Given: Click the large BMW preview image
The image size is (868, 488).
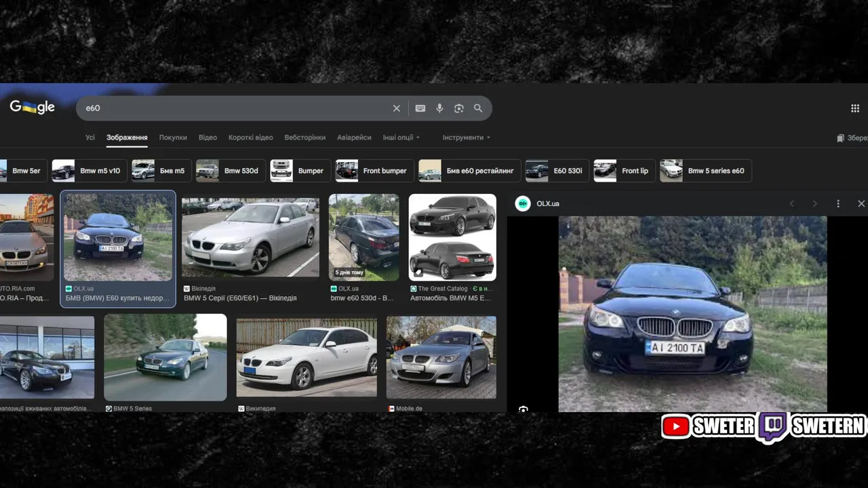Looking at the screenshot, I should (x=692, y=314).
